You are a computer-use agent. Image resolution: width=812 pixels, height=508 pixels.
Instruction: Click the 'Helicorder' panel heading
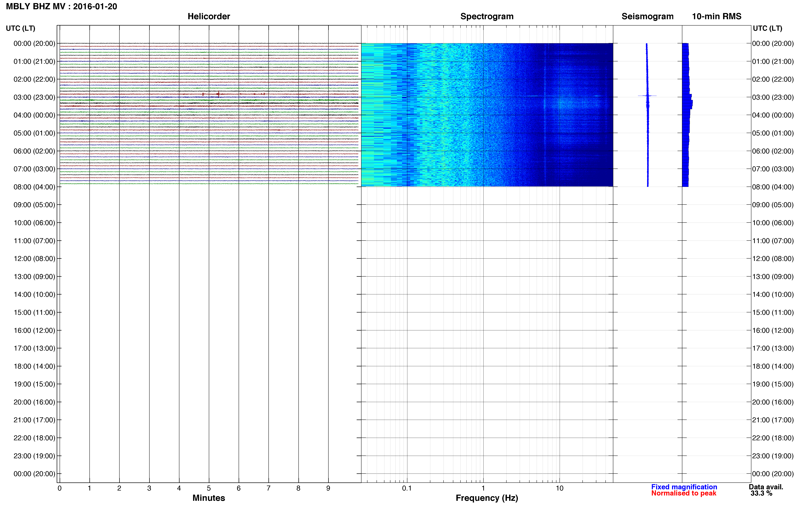[208, 16]
